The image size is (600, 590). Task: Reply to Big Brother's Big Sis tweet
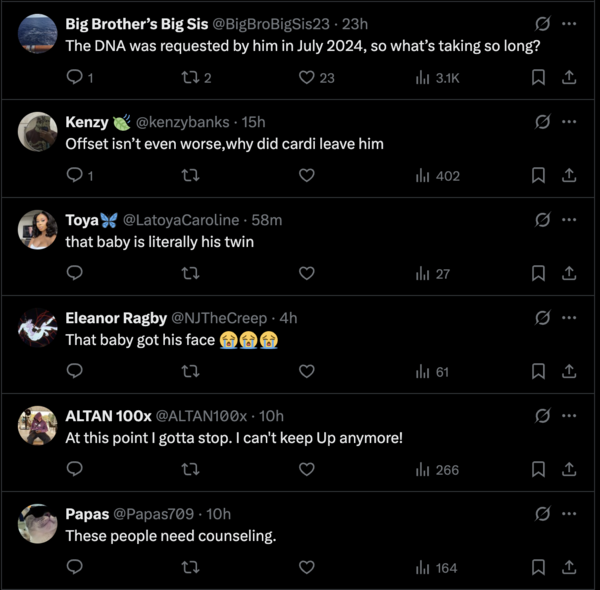point(74,77)
